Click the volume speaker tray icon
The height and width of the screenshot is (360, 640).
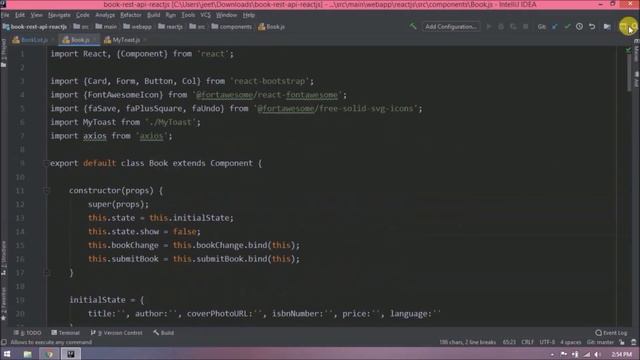[x=598, y=354]
